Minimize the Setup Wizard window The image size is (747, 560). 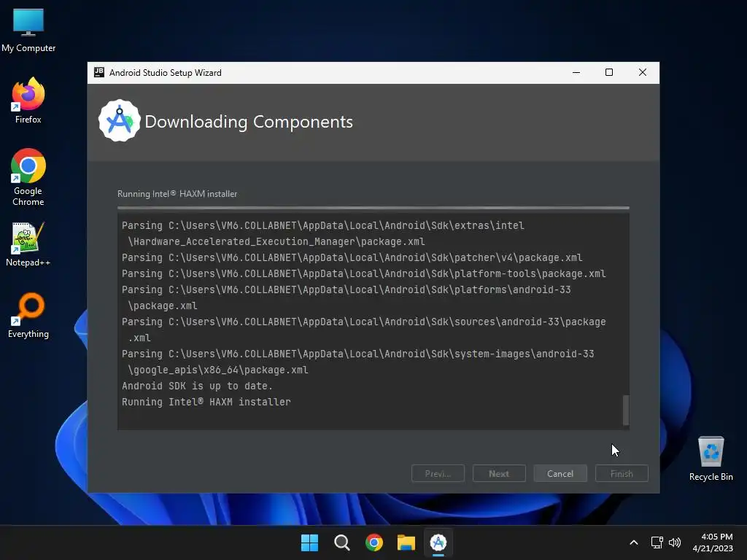coord(576,72)
